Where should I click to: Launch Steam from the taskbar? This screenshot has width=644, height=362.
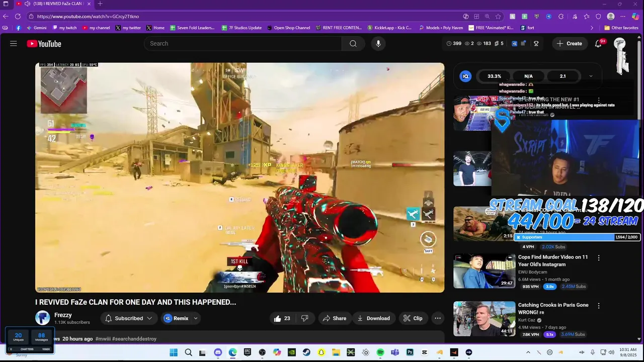[306, 352]
